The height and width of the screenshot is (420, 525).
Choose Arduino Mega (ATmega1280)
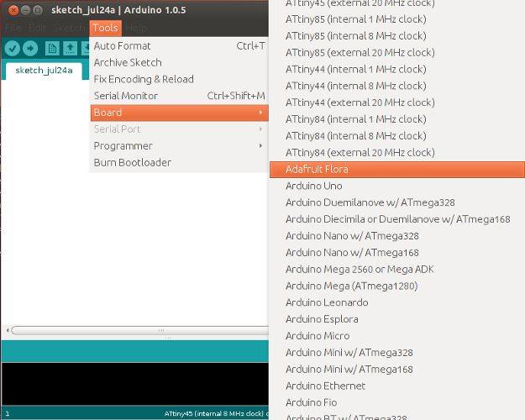(397, 286)
